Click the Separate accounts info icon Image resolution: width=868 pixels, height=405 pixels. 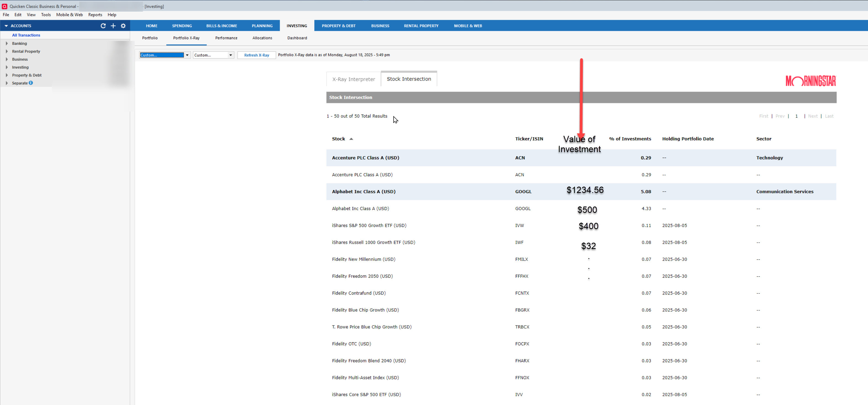pyautogui.click(x=31, y=83)
